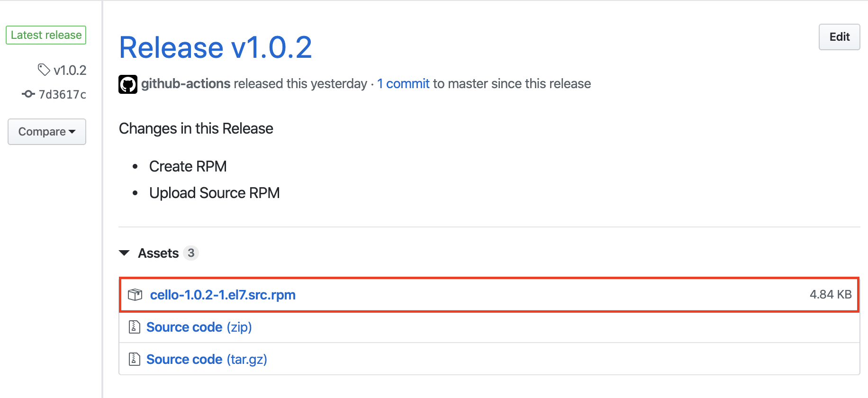Open the 1 commit link
The height and width of the screenshot is (398, 868).
(403, 84)
